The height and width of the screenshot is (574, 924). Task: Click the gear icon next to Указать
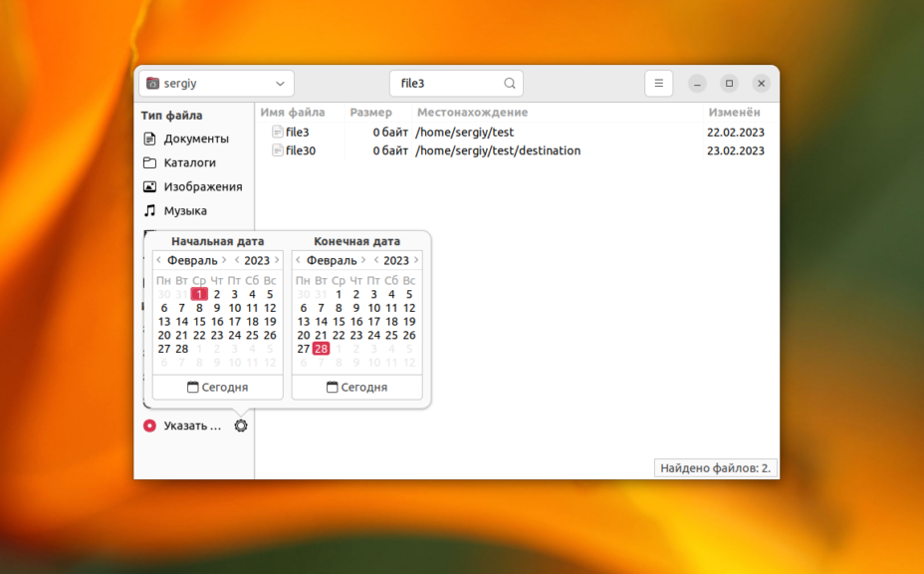coord(241,426)
